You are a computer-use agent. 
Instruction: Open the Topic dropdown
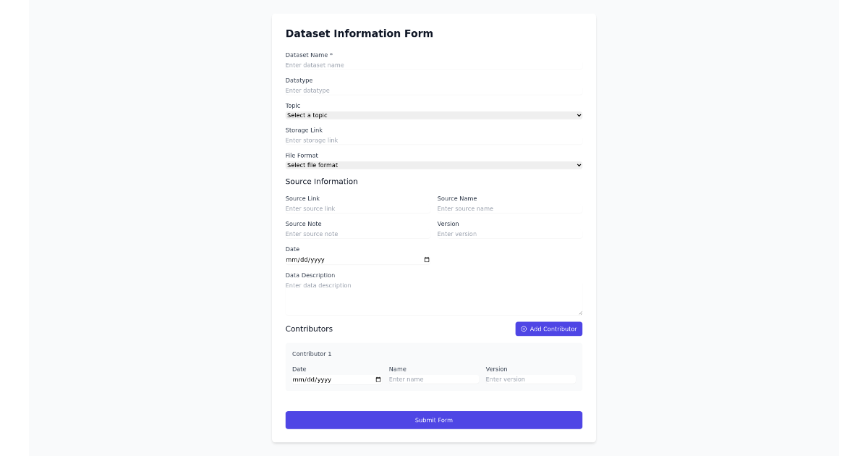(x=433, y=115)
